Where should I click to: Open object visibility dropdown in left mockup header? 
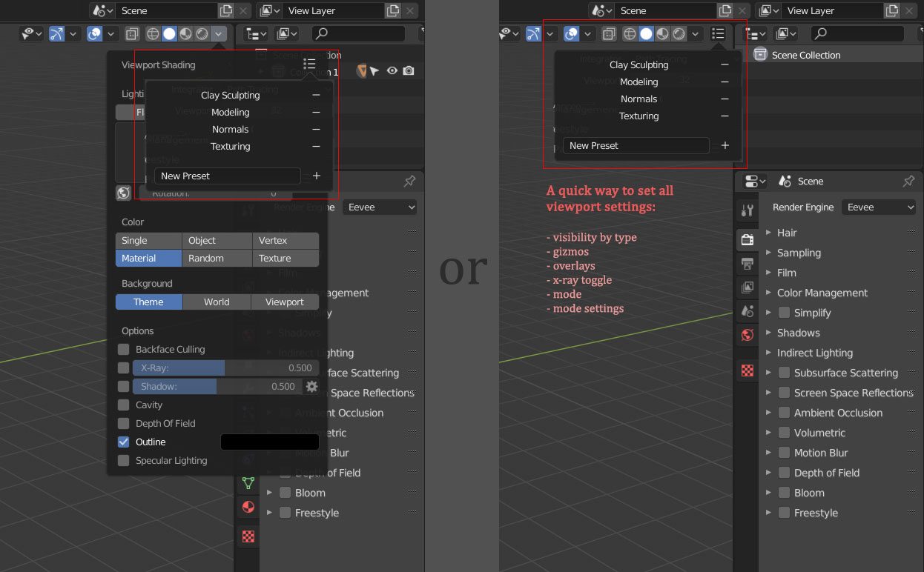[x=30, y=34]
